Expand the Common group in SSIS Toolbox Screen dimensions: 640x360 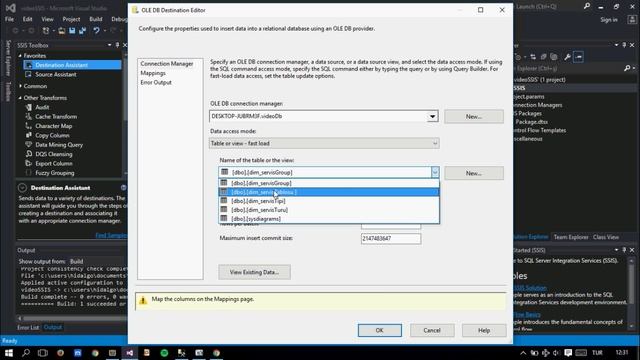coord(20,86)
